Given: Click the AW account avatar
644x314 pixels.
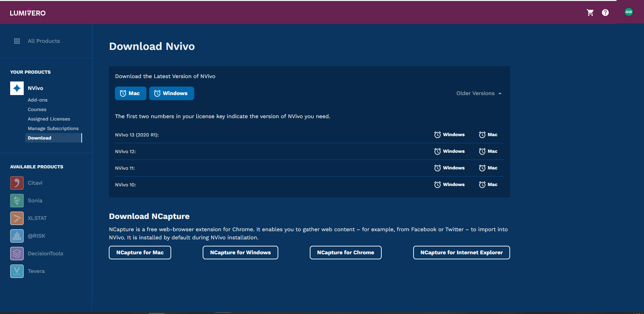Looking at the screenshot, I should point(629,12).
